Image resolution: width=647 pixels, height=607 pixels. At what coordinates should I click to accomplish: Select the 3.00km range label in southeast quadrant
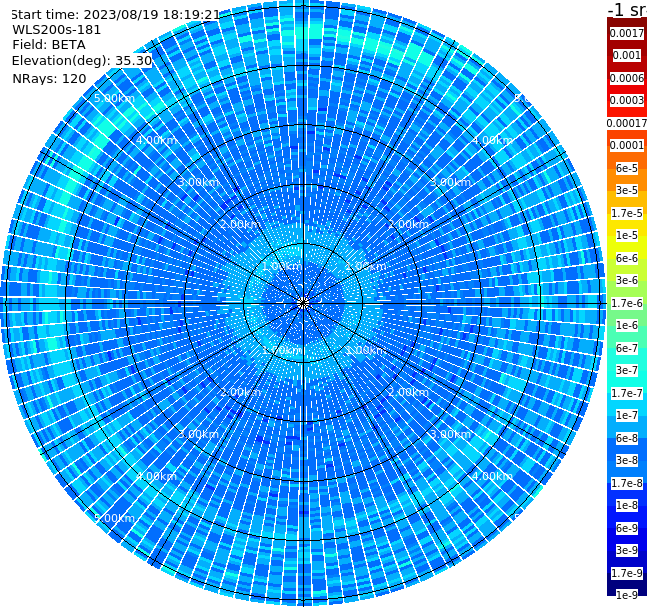451,434
